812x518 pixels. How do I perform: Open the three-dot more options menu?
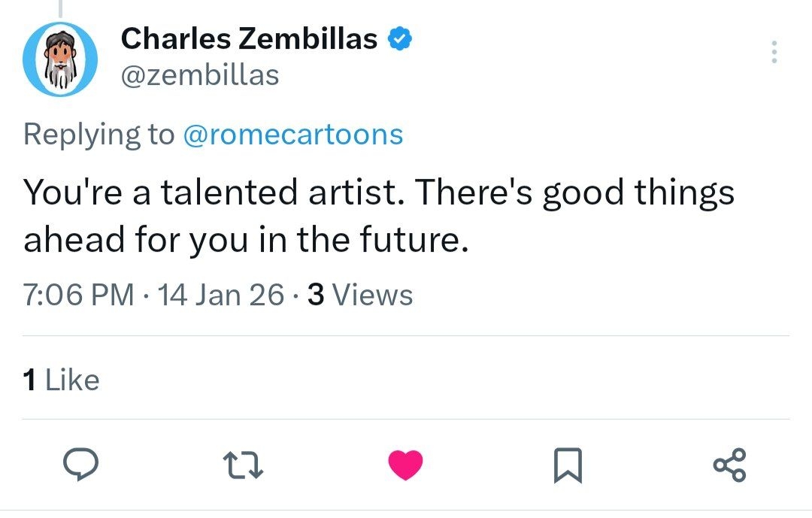pyautogui.click(x=774, y=52)
